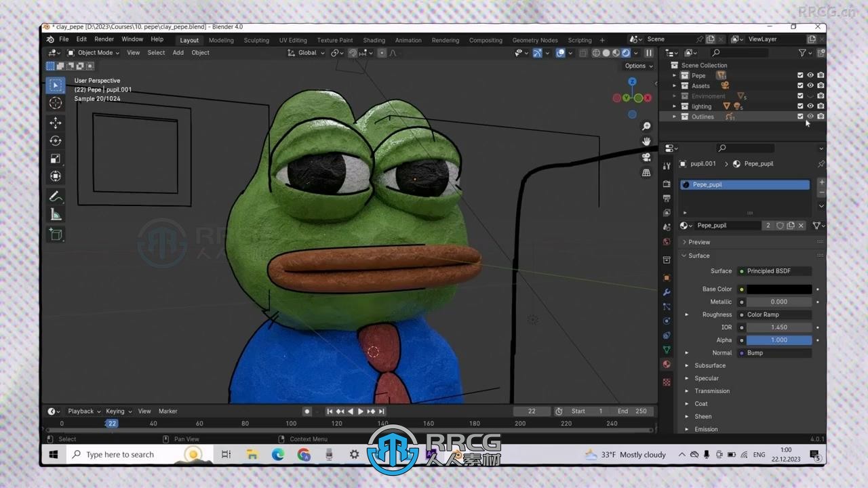This screenshot has height=488, width=868.
Task: Click the viewport pan hand icon
Action: click(x=646, y=142)
